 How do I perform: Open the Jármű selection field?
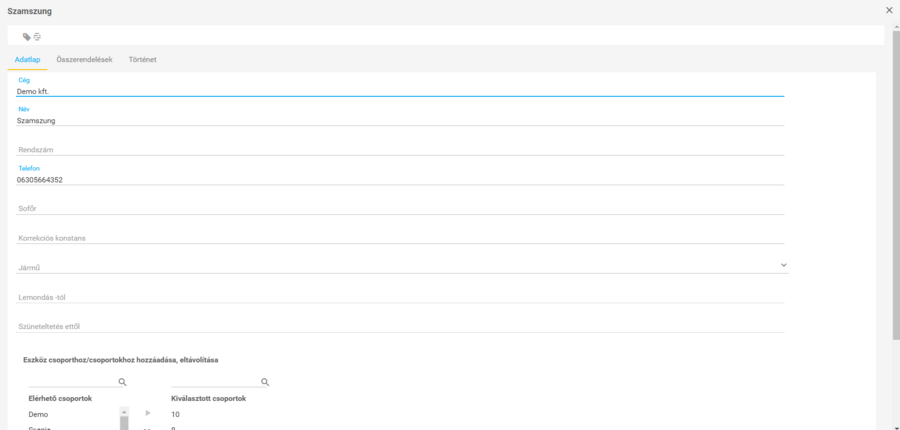point(400,267)
